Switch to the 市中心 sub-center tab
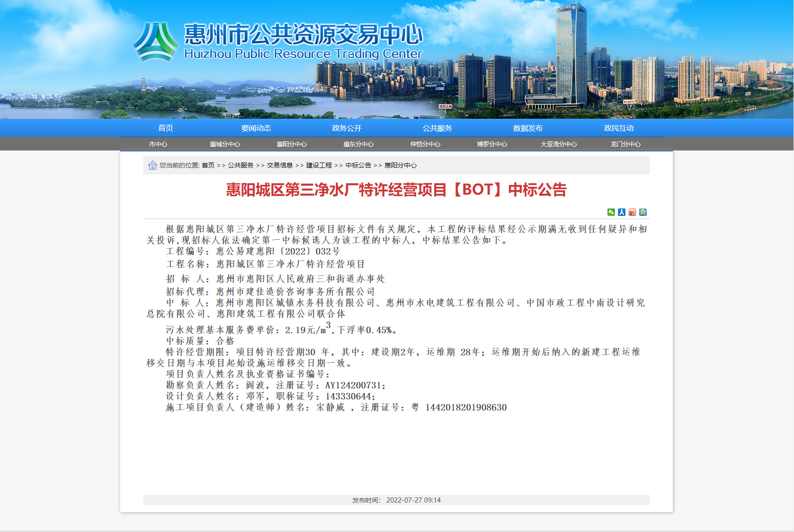Image resolution: width=794 pixels, height=532 pixels. (158, 144)
